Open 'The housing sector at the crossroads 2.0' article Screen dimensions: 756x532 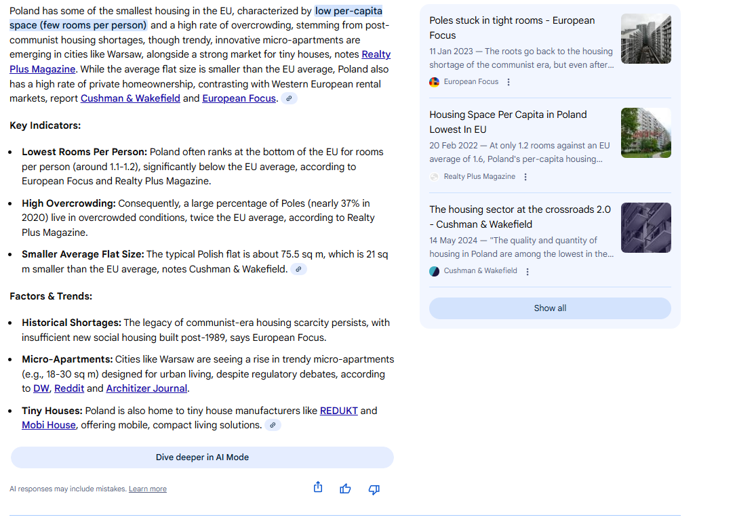coord(520,217)
